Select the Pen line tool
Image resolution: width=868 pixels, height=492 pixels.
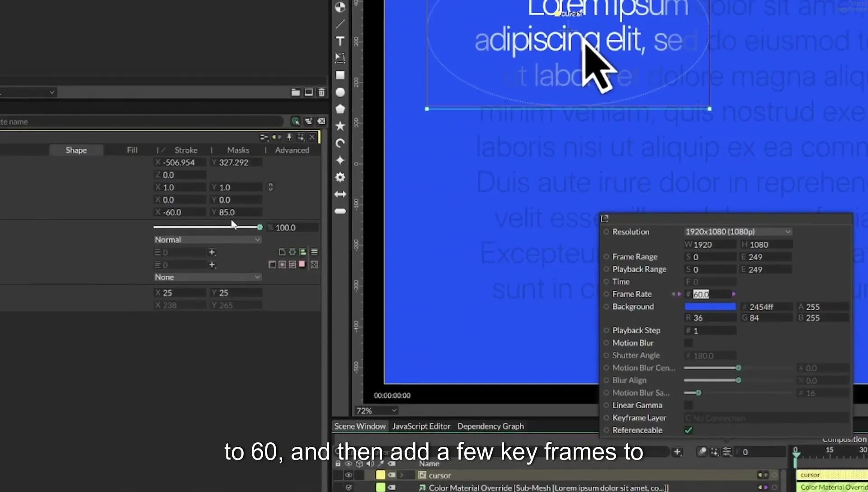(x=340, y=24)
